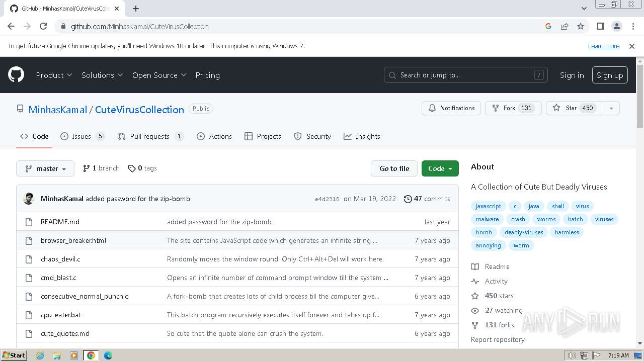Expand the star lists dropdown arrow
644x362 pixels.
click(x=611, y=108)
